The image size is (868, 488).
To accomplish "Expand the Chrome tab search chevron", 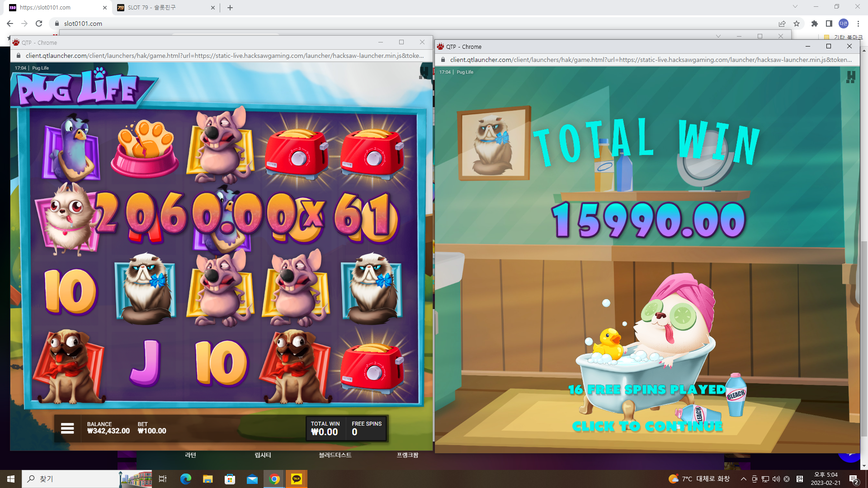I will pos(795,6).
